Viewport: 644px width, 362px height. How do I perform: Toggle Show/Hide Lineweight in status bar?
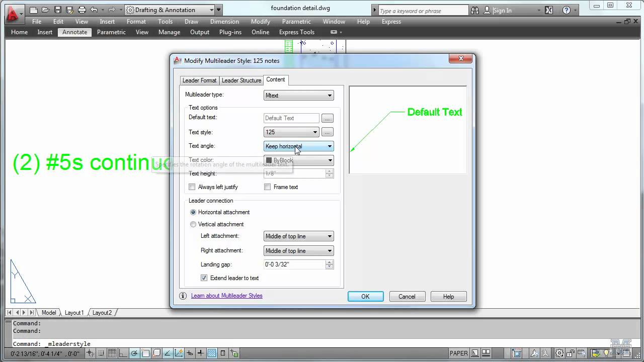tap(200, 353)
